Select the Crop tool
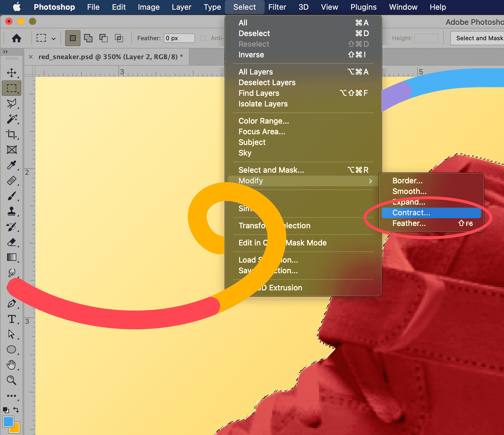This screenshot has height=435, width=504. (x=12, y=134)
